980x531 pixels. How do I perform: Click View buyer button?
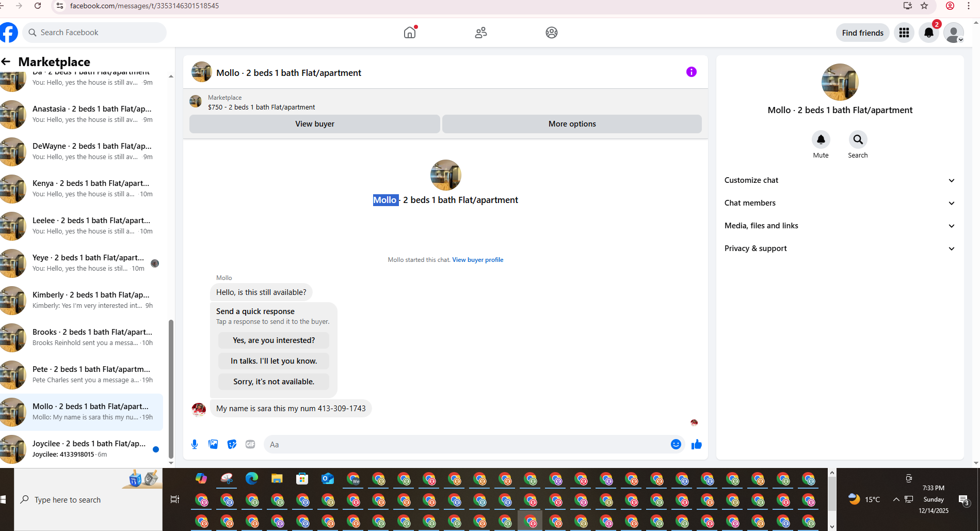(x=315, y=124)
